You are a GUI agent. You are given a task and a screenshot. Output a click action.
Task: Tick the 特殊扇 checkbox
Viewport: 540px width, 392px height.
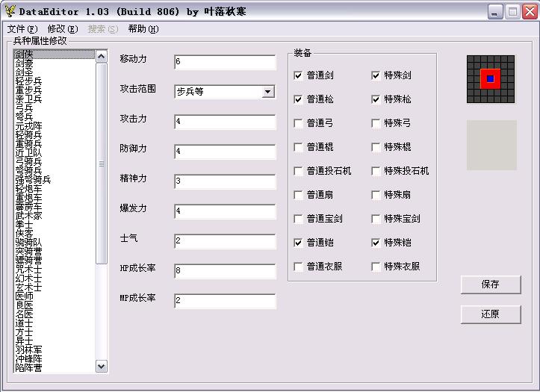tap(376, 195)
